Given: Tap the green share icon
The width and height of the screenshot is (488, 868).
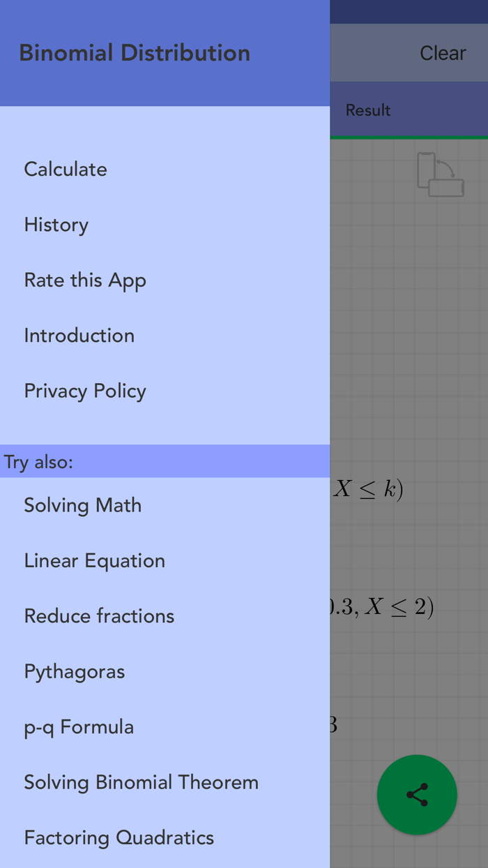Looking at the screenshot, I should click(417, 794).
